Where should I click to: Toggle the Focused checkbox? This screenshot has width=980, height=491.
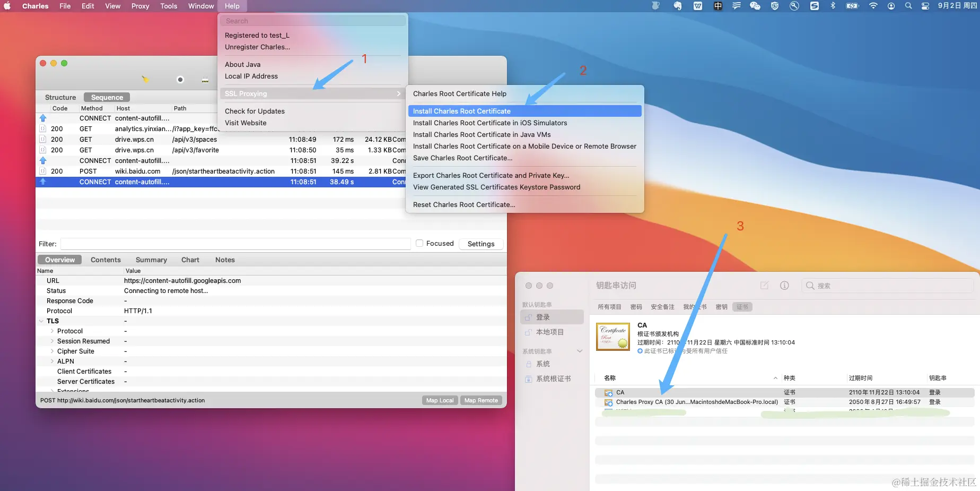pos(419,243)
